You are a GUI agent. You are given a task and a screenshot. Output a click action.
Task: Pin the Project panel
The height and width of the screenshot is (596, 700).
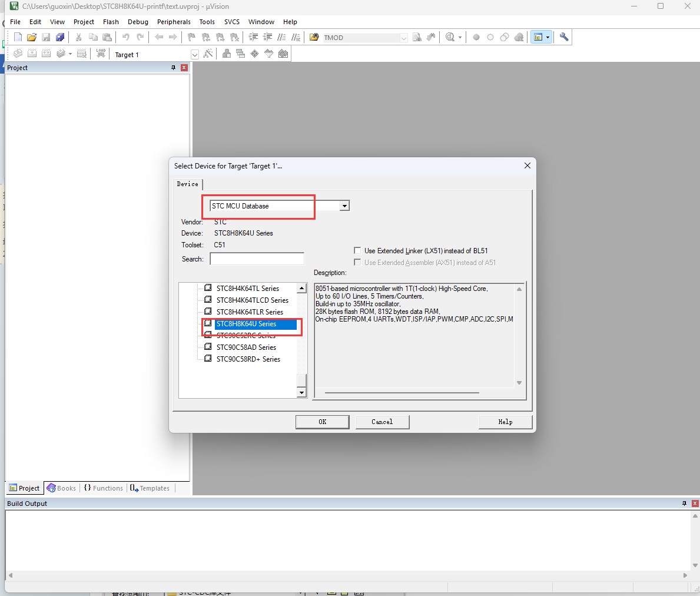pos(173,67)
